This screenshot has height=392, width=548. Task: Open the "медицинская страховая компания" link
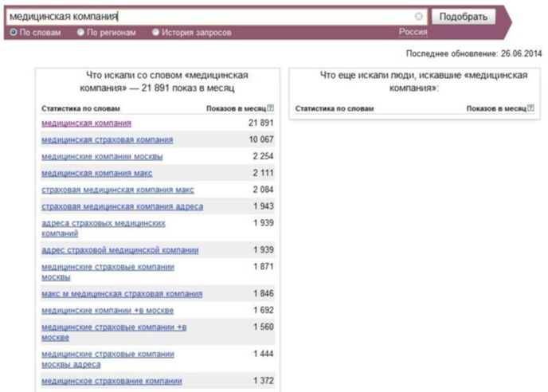pos(108,140)
